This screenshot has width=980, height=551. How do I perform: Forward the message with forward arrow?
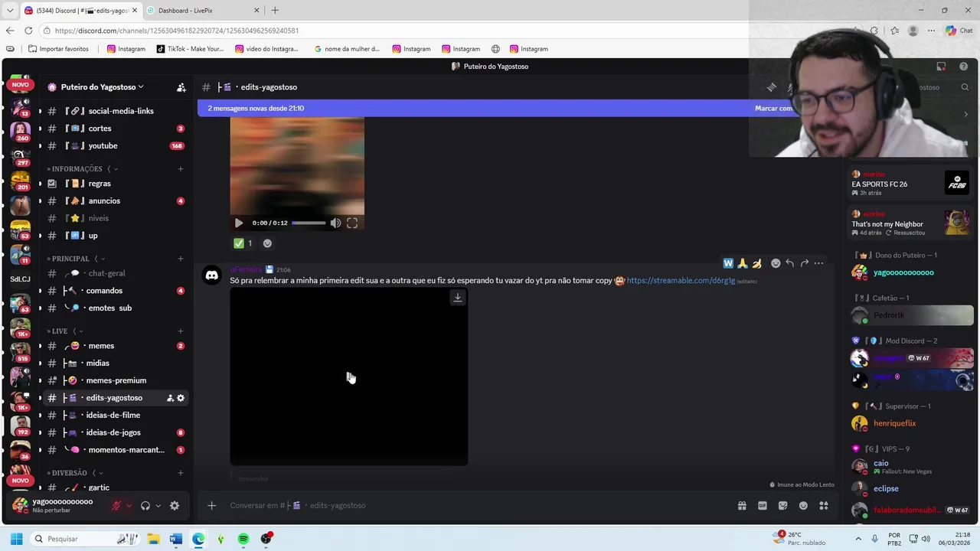(805, 263)
